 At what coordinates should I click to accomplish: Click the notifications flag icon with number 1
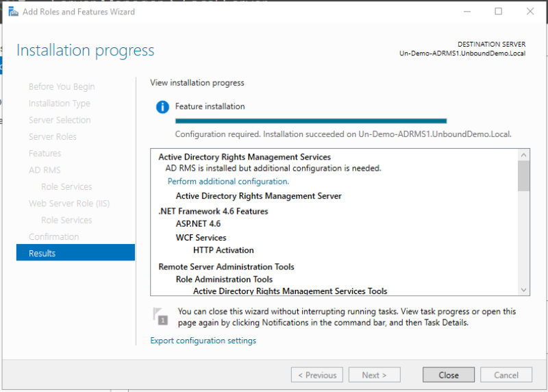(x=160, y=316)
